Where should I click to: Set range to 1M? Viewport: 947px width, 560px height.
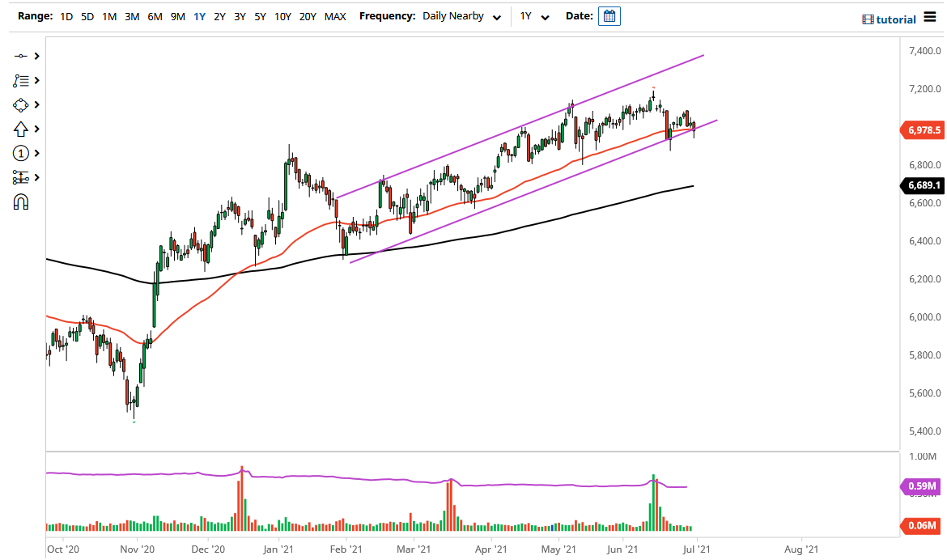pos(109,16)
